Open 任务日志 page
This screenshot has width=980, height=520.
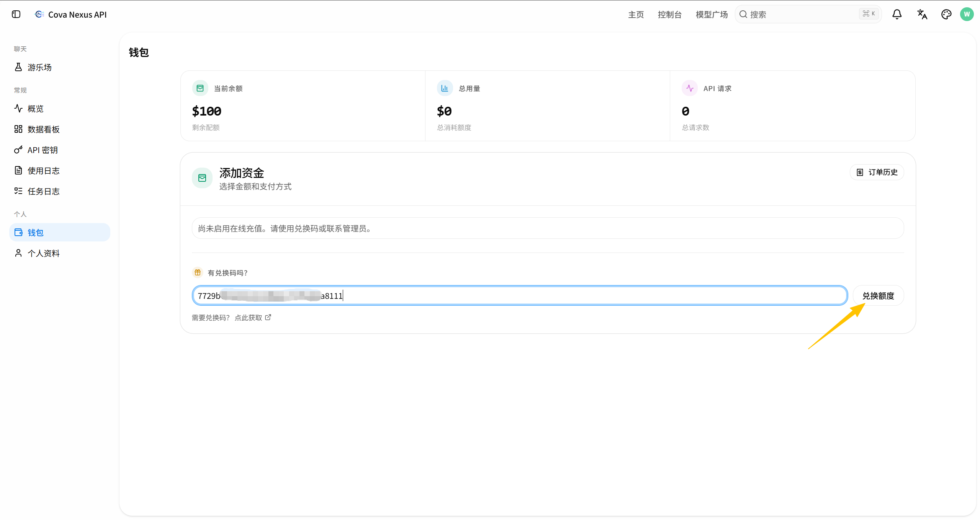pos(60,191)
